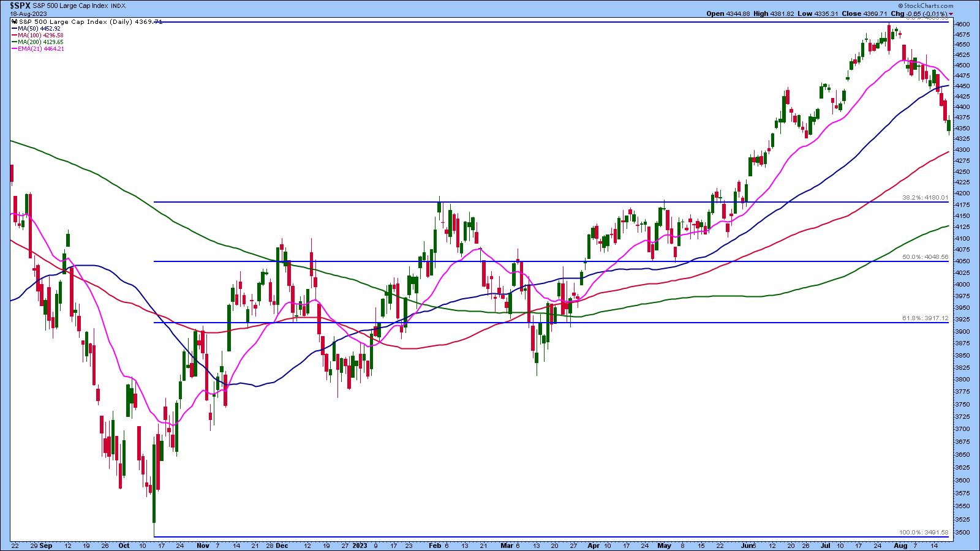Click the blue MA(50) legend line marker
The height and width of the screenshot is (551, 980).
[x=13, y=28]
